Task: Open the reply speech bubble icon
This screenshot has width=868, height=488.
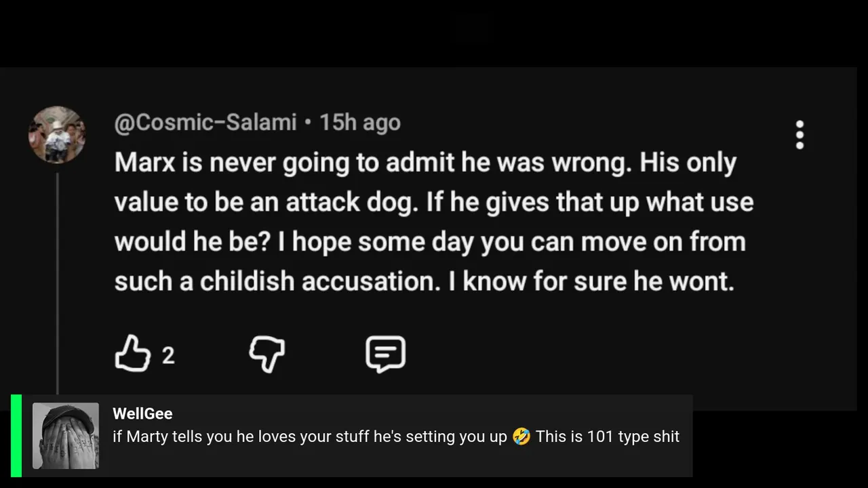Action: coord(385,354)
